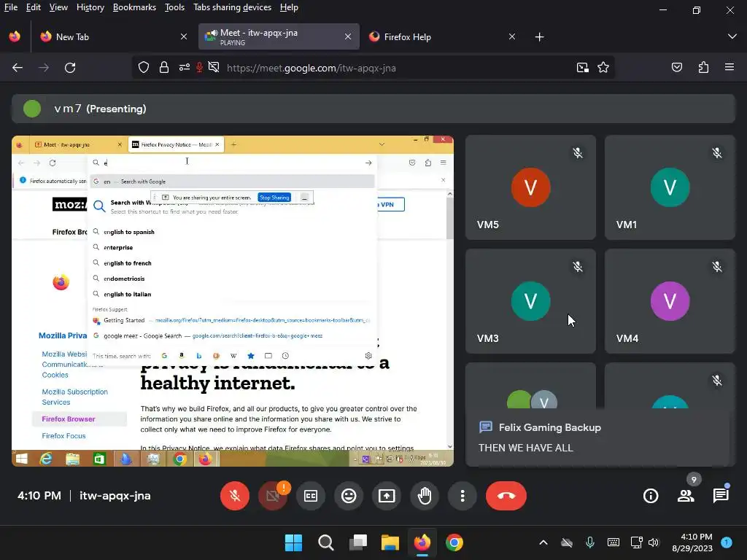Open Firefox application hamburger menu
747x560 pixels.
click(729, 68)
